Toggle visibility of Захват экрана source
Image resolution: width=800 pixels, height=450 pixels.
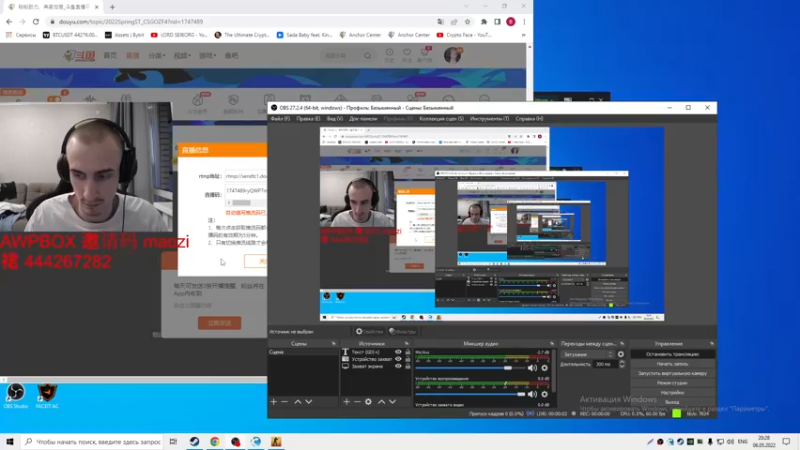pos(398,366)
